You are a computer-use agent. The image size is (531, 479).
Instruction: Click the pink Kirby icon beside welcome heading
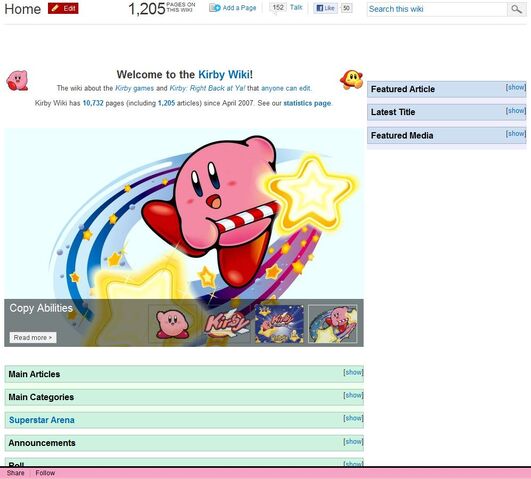point(17,80)
